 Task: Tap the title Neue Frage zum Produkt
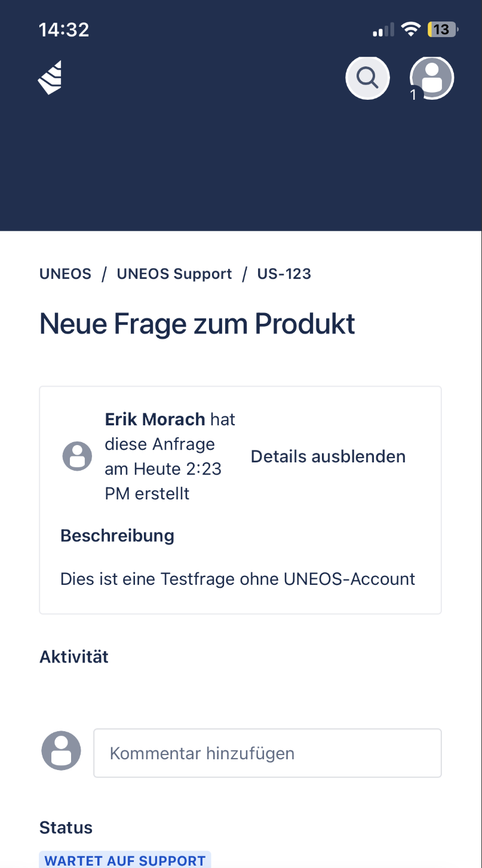(x=197, y=324)
